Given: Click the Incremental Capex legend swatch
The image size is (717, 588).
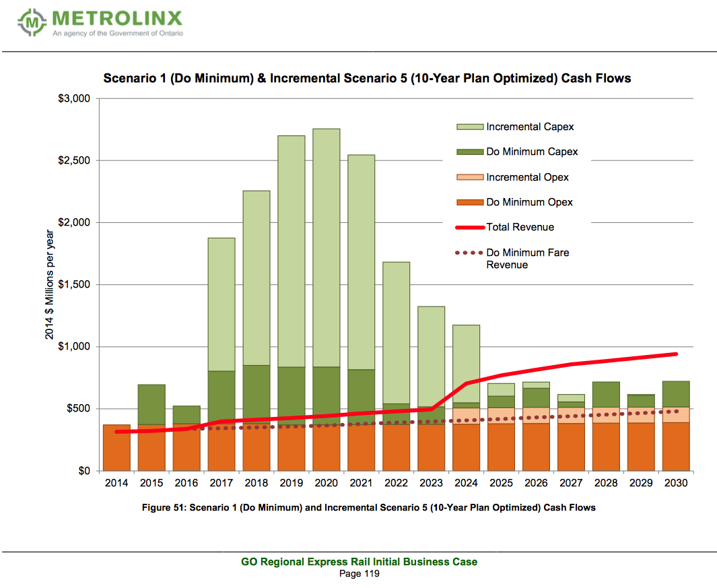Looking at the screenshot, I should tap(470, 127).
